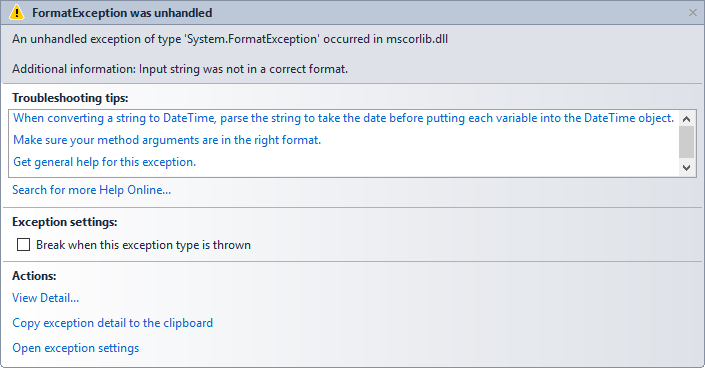Open Search for more Help Online

coord(91,190)
